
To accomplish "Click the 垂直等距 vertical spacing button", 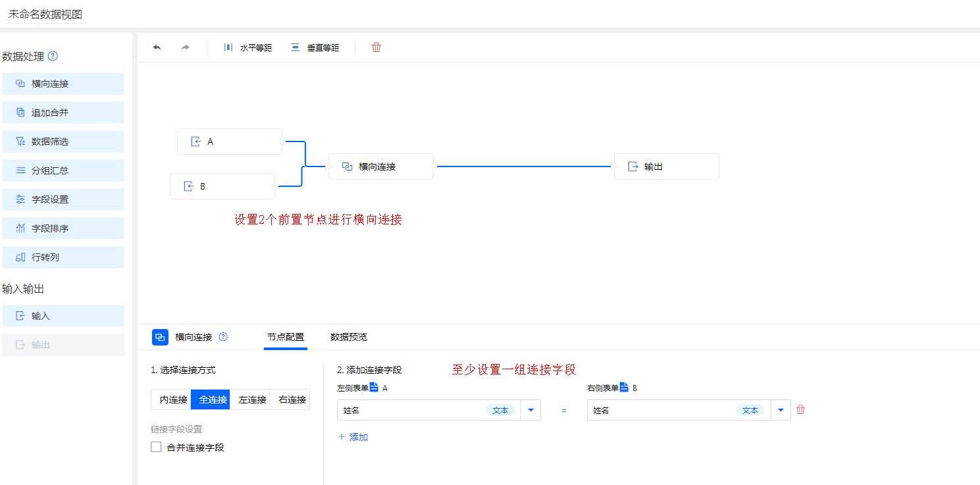I will [x=315, y=47].
